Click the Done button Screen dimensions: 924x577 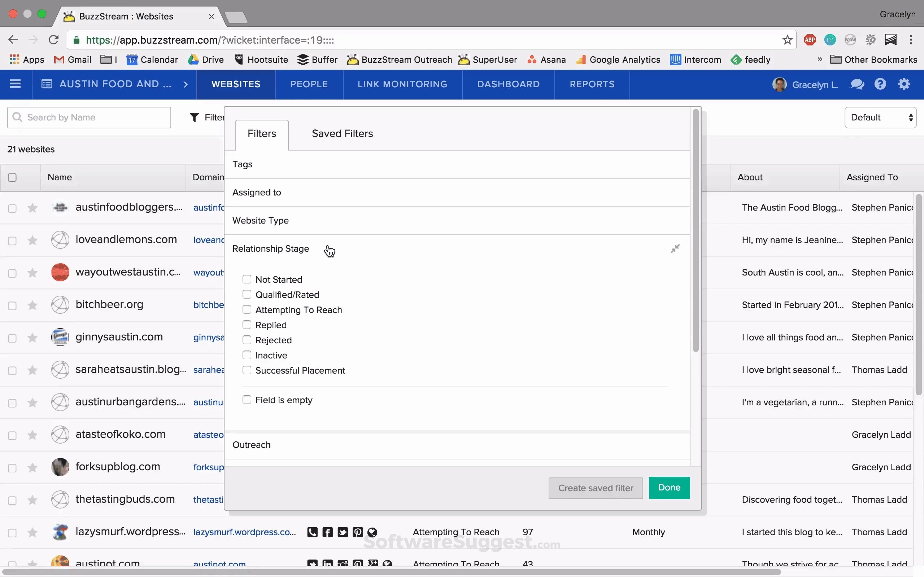tap(669, 488)
